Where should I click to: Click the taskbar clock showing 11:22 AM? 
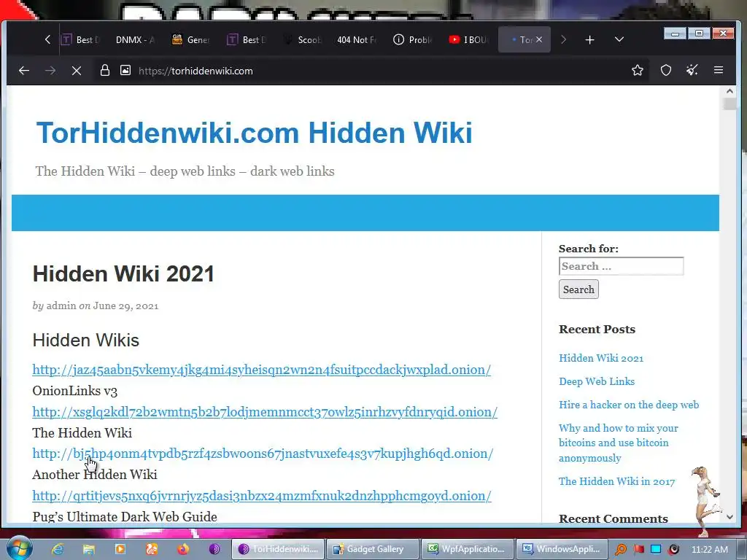[x=709, y=550]
